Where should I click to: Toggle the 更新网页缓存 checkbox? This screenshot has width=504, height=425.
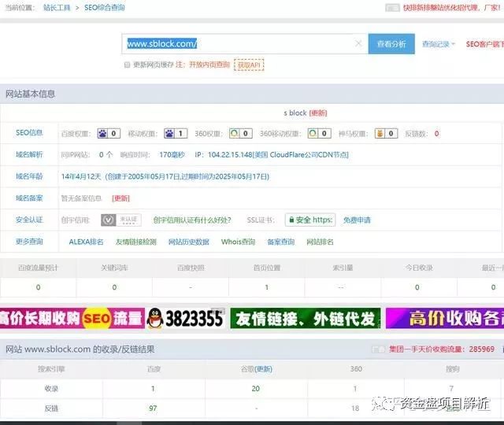pos(127,65)
